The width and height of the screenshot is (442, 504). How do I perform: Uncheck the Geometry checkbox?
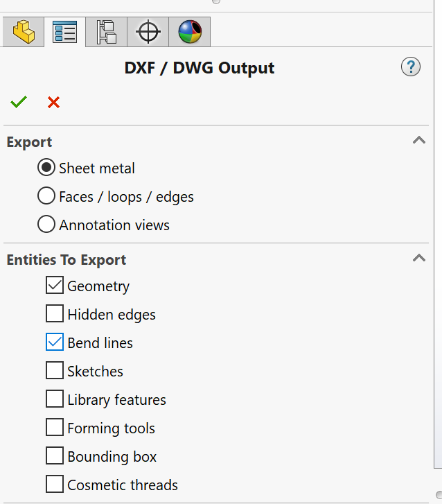pos(55,286)
